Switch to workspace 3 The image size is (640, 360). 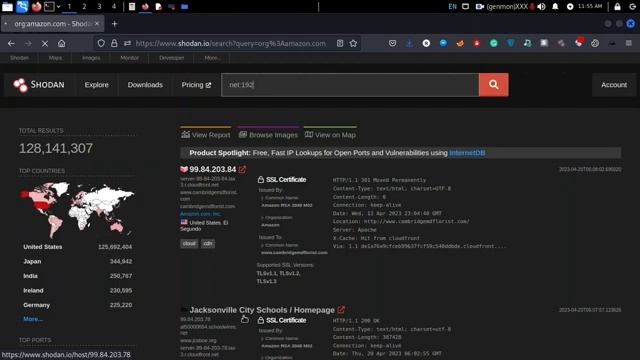pos(99,7)
